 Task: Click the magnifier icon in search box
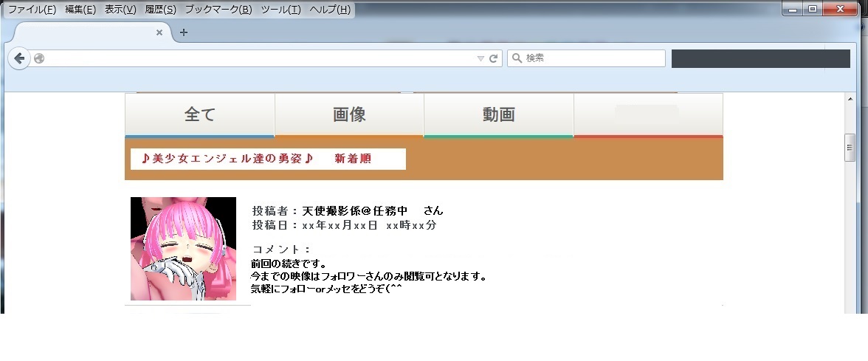point(517,58)
